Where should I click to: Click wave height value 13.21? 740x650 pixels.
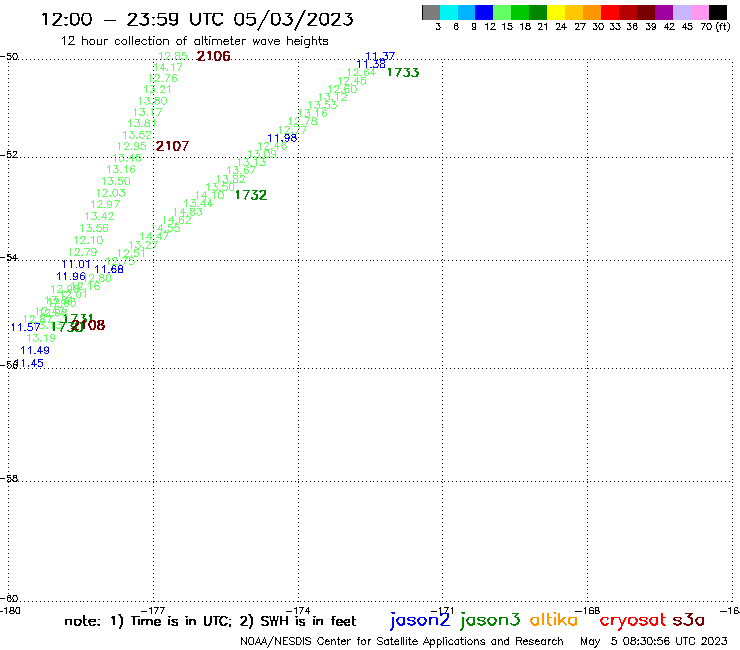pos(157,90)
